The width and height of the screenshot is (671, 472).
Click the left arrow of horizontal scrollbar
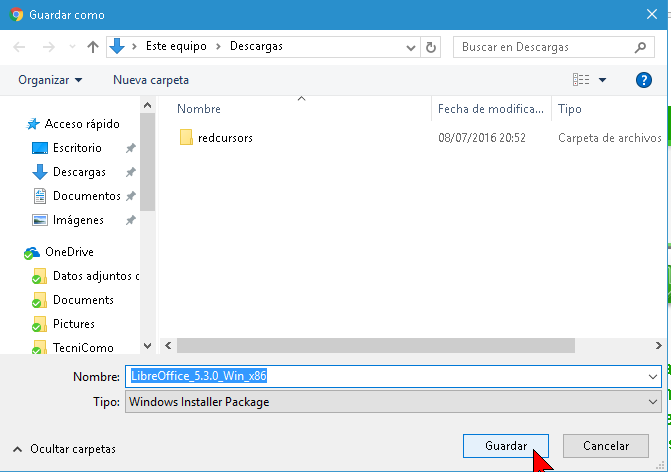coord(168,346)
